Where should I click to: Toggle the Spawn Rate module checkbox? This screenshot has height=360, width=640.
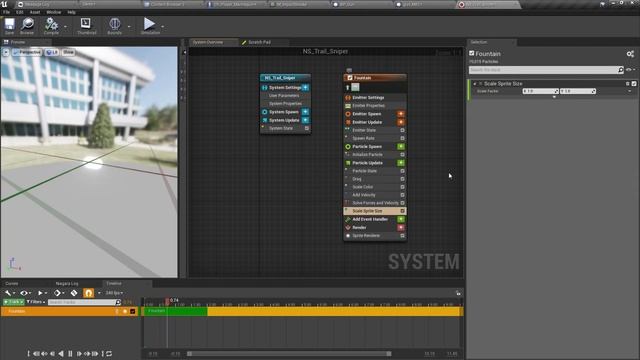[x=402, y=138]
